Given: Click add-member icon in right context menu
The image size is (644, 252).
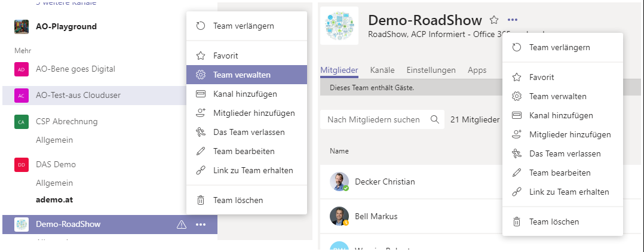Looking at the screenshot, I should point(517,134).
